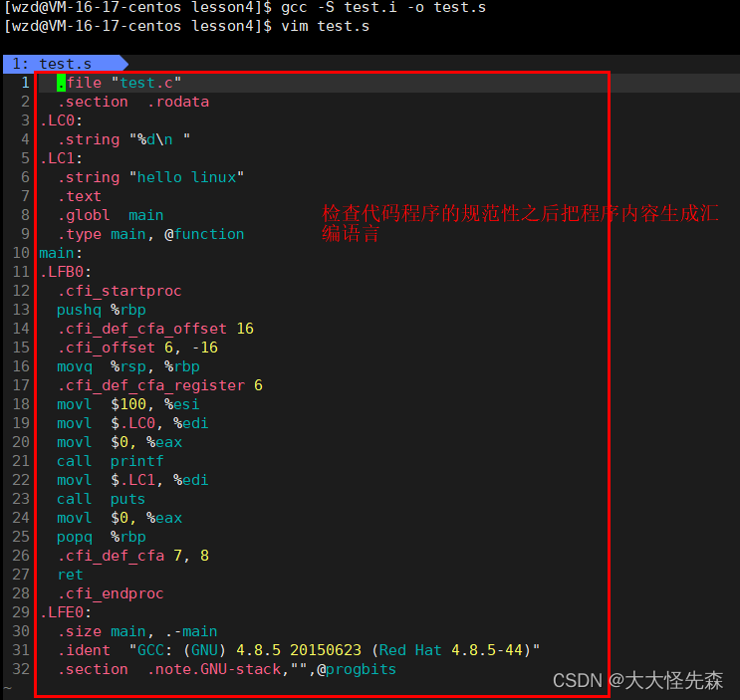Click the '.text' directive
Viewport: 740px width, 700px height.
[80, 196]
